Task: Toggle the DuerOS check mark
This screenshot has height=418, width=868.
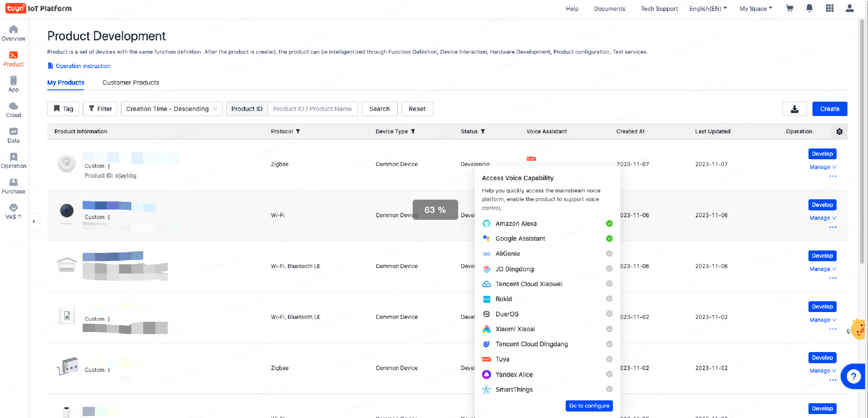Action: pyautogui.click(x=609, y=313)
